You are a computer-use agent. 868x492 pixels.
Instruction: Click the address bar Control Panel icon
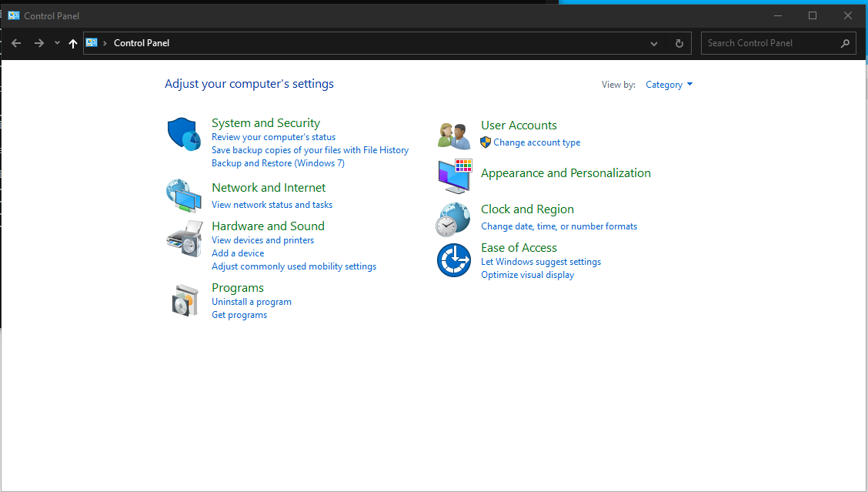pos(92,42)
